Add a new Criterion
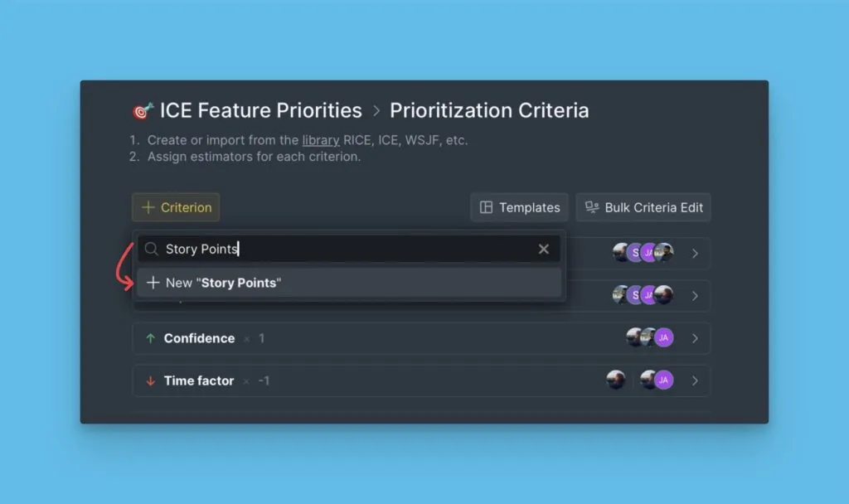 point(176,207)
